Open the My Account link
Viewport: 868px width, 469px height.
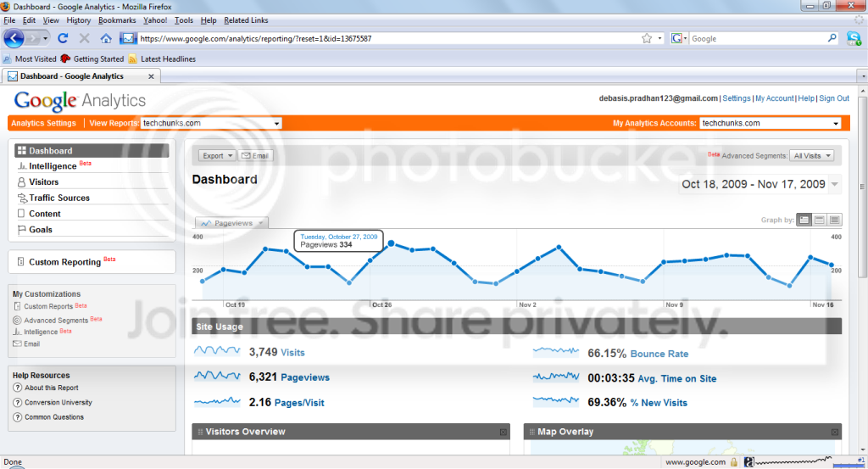(775, 98)
